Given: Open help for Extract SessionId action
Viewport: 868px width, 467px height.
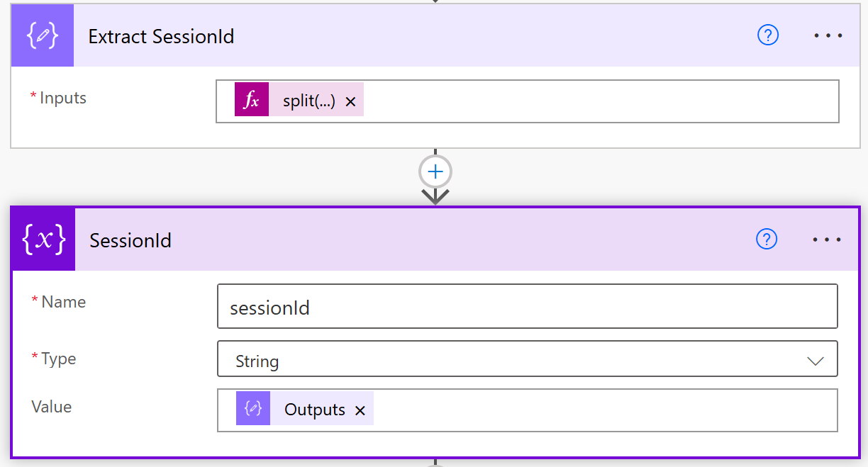Looking at the screenshot, I should [768, 35].
